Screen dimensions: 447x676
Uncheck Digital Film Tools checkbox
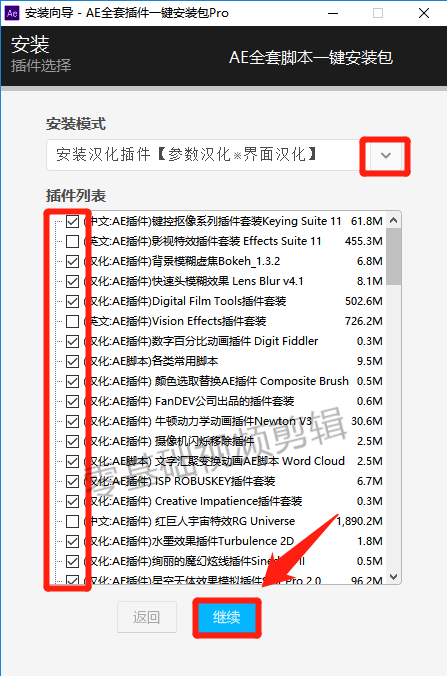point(72,301)
